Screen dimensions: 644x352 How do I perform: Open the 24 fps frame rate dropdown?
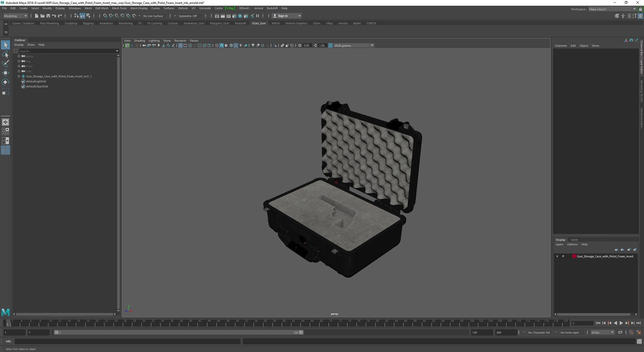tap(602, 333)
